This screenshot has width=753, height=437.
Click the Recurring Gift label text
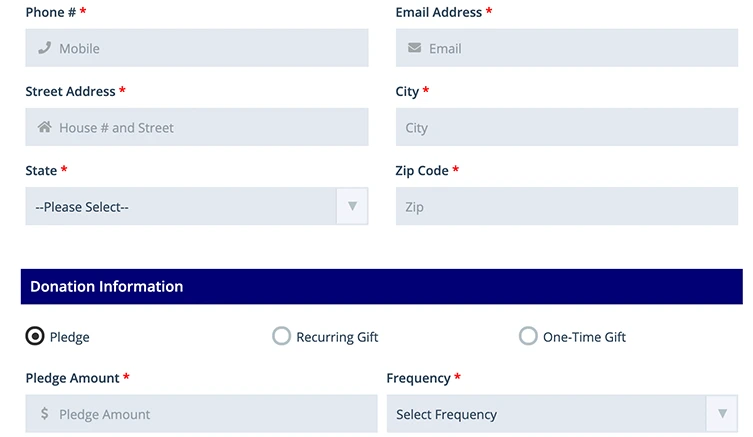pos(337,337)
